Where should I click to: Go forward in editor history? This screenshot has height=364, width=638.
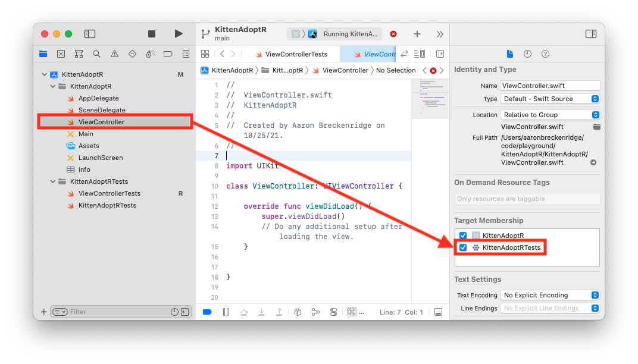[233, 54]
